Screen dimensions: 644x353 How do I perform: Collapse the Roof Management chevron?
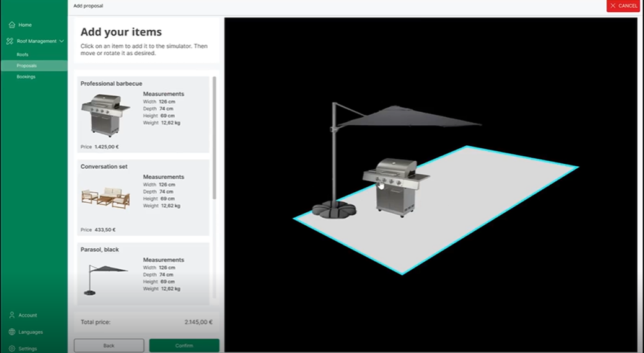[x=61, y=41]
